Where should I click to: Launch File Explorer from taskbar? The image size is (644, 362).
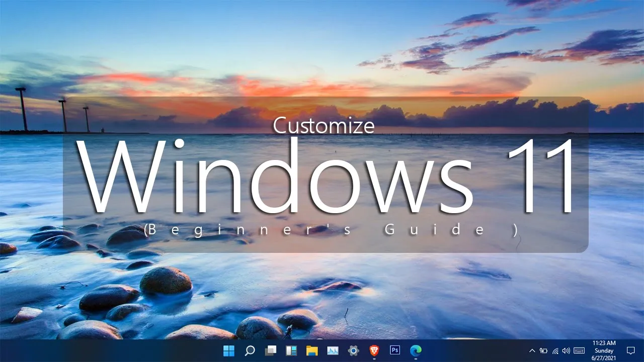[312, 350]
